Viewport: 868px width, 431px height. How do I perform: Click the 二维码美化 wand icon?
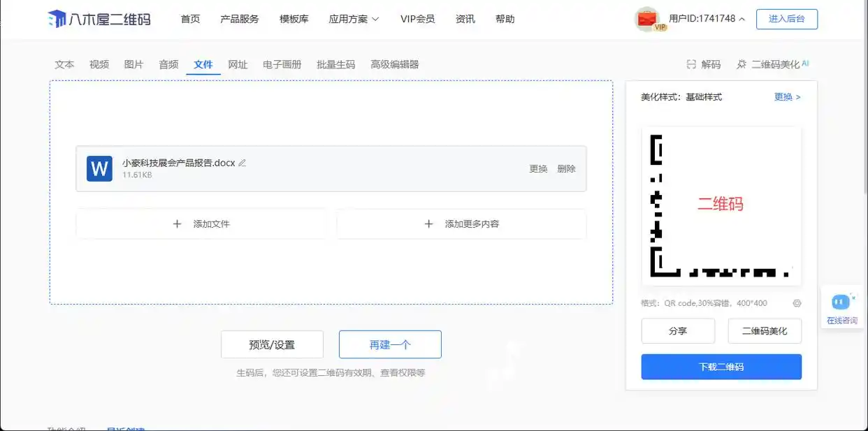[742, 64]
